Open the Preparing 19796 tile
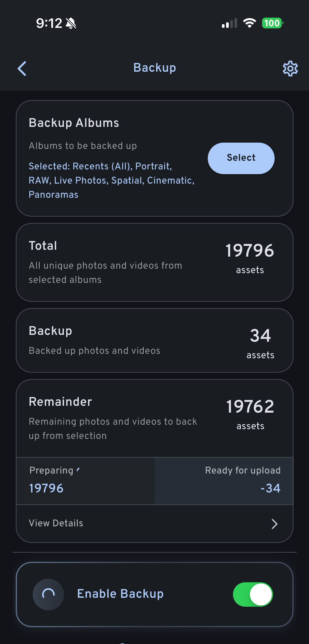The height and width of the screenshot is (644, 309). [x=86, y=481]
